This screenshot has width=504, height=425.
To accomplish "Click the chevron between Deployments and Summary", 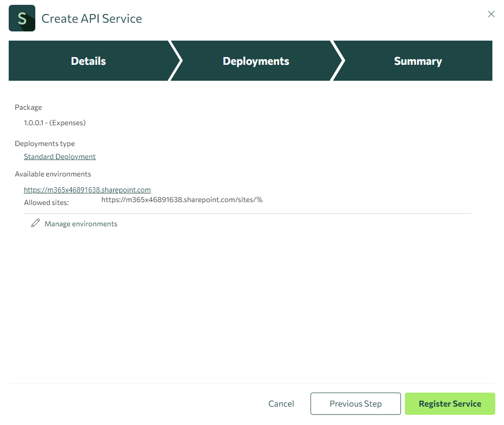I will [338, 61].
